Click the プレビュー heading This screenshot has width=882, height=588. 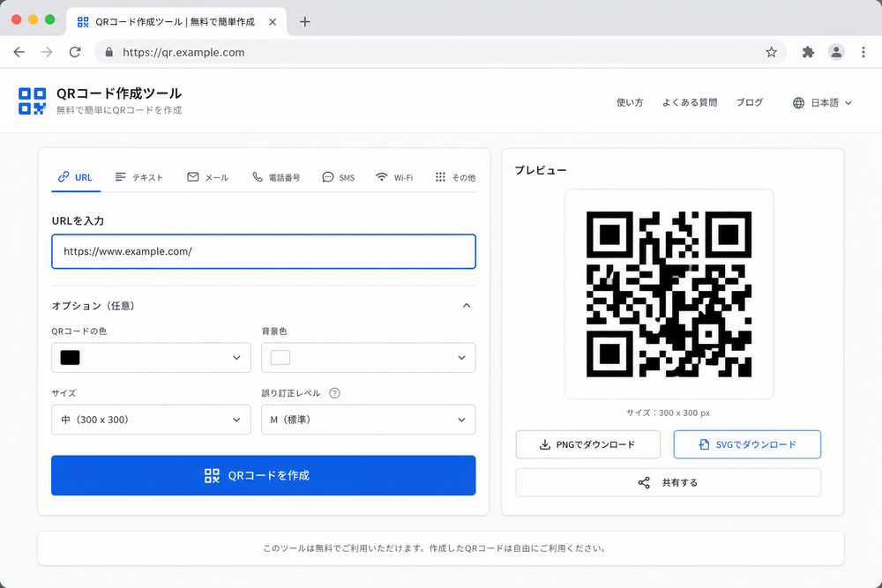[541, 170]
